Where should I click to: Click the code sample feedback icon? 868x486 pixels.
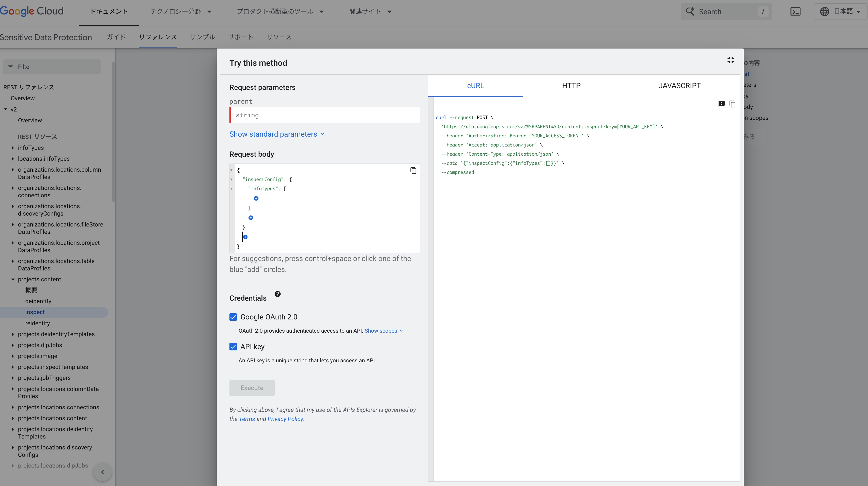721,104
